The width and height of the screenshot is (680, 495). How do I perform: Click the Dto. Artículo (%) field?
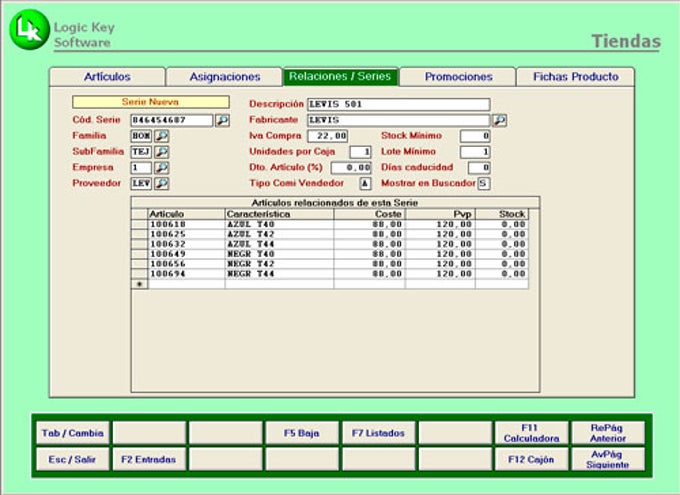(351, 167)
